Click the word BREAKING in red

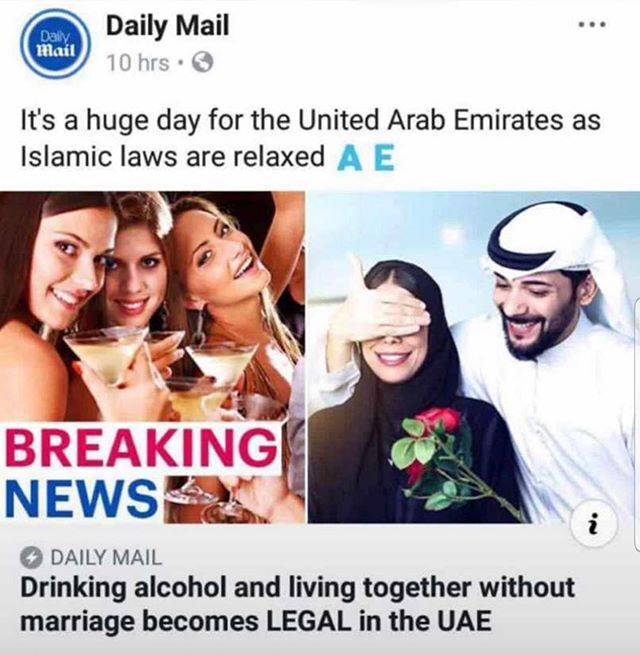tap(142, 447)
